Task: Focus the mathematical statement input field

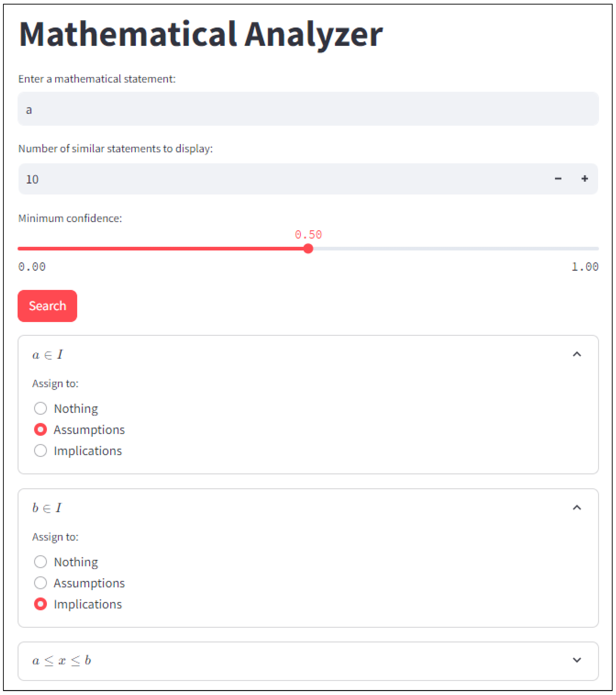Action: pos(308,109)
